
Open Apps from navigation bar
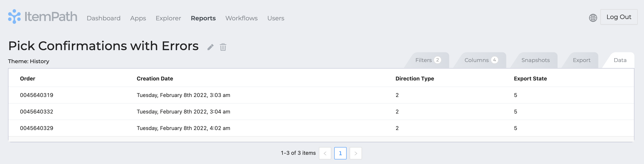coord(138,18)
